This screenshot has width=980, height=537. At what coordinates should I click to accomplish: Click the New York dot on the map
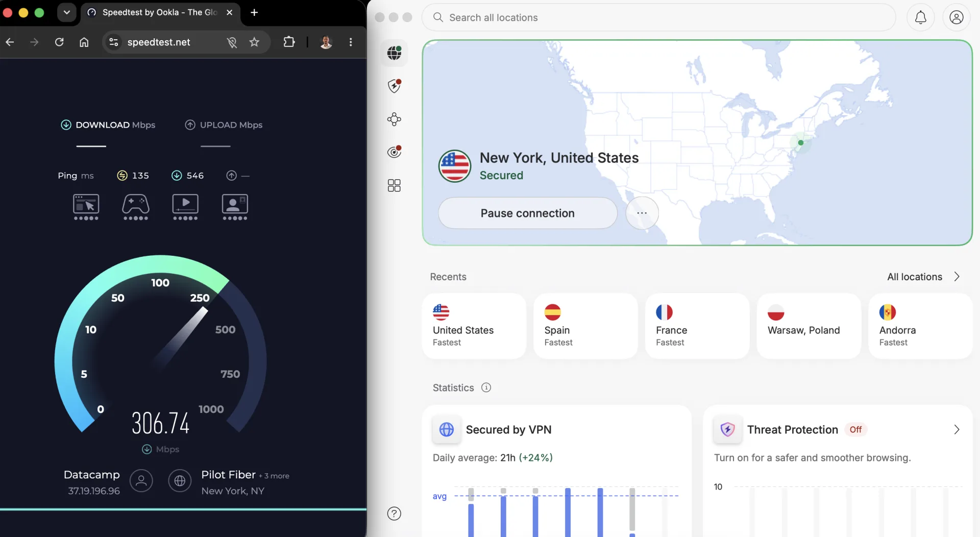point(800,143)
